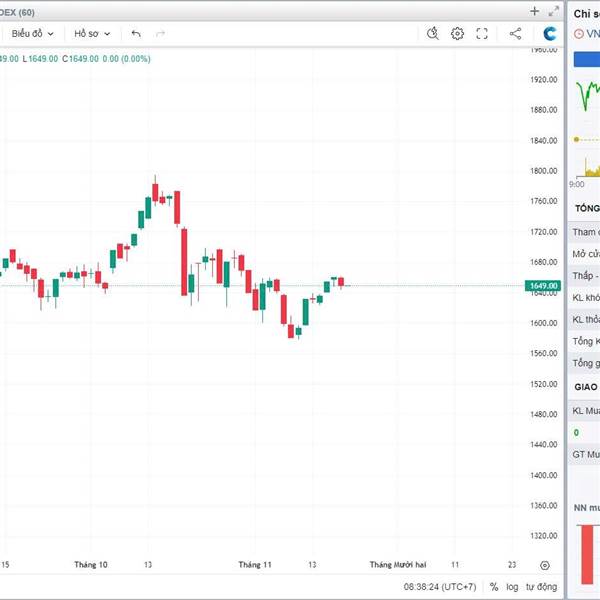Click the share chart icon
Viewport: 600px width, 600px height.
tap(515, 33)
